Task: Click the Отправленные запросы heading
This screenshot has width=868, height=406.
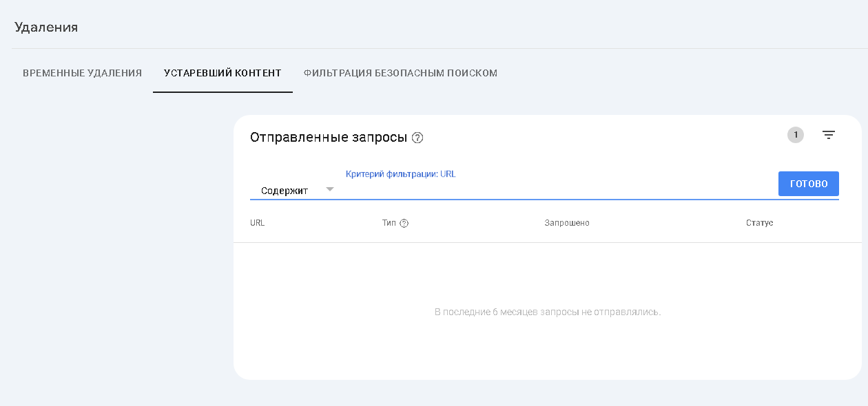Action: tap(329, 137)
